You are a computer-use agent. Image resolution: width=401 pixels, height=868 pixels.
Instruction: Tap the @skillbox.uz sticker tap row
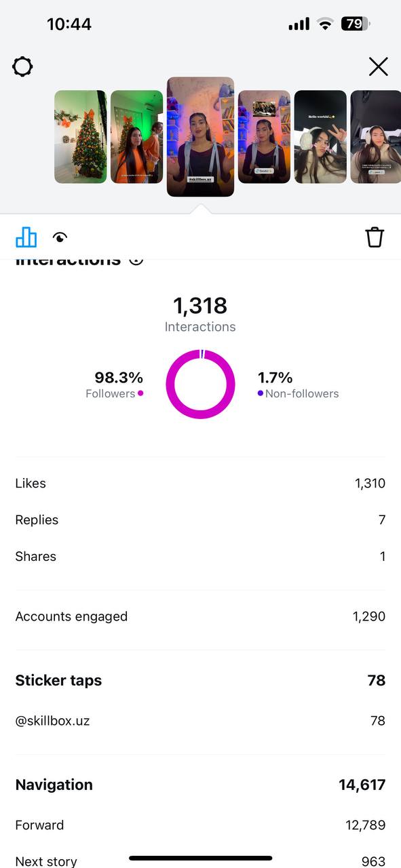(200, 720)
